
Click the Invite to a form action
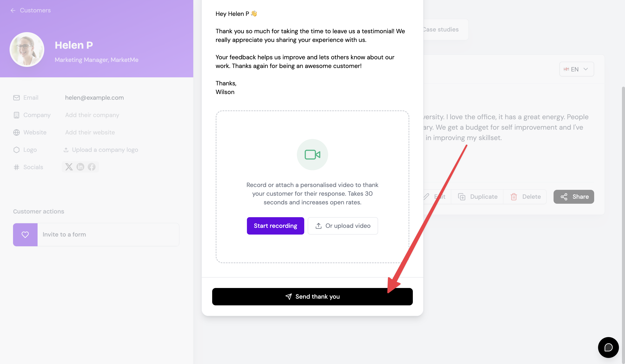coord(96,235)
